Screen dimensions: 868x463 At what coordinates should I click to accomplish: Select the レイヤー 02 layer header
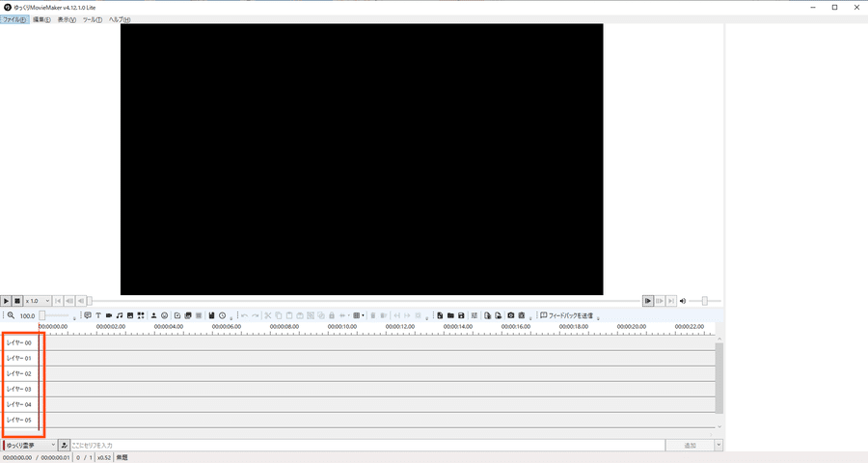point(21,374)
